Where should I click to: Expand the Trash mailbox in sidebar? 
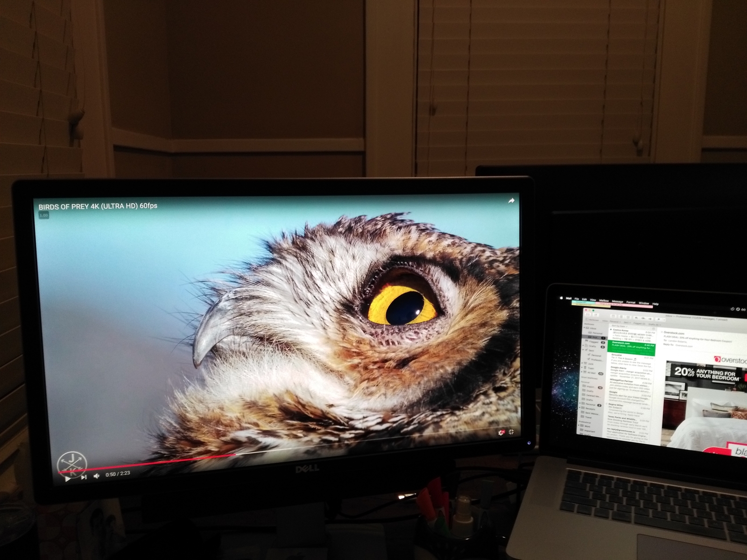[582, 368]
